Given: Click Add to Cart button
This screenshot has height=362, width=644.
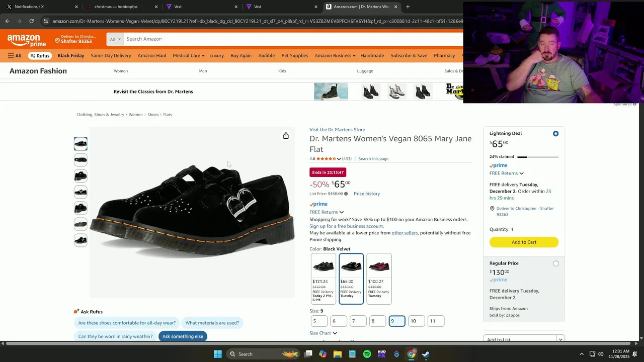Looking at the screenshot, I should click(x=524, y=242).
